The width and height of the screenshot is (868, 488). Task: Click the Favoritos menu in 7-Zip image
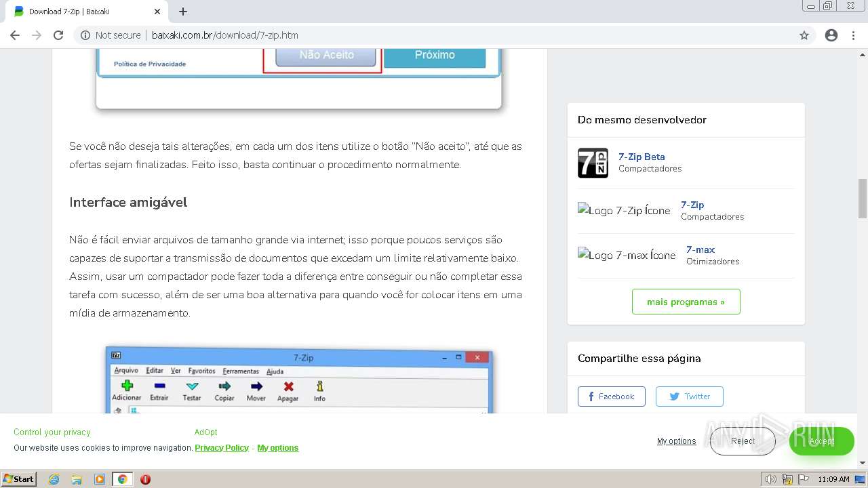click(202, 371)
